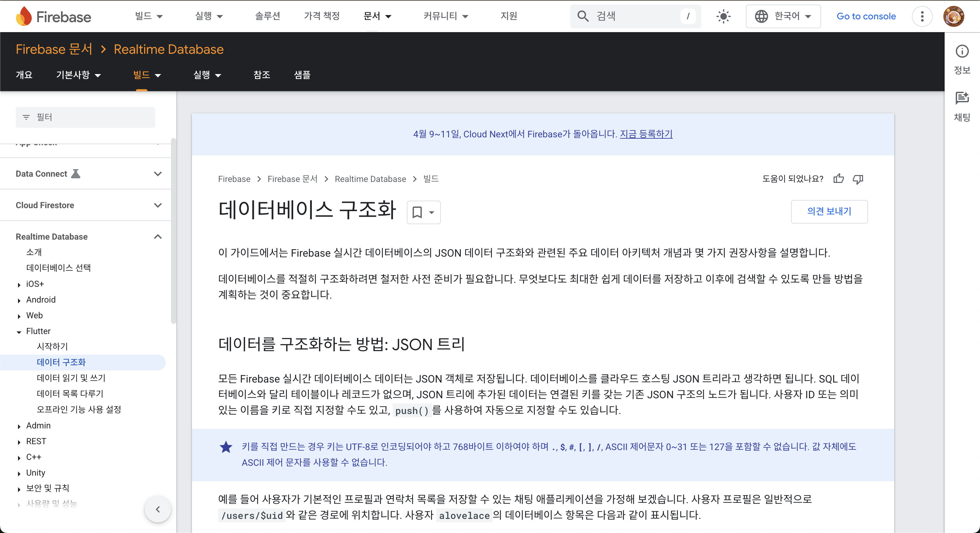Click Firebase in the page breadcrumb
This screenshot has height=533, width=980.
point(234,179)
